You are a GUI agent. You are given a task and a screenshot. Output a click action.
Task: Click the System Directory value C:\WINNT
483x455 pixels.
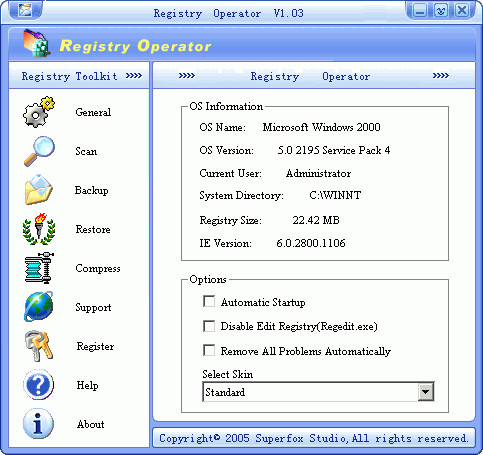point(335,195)
